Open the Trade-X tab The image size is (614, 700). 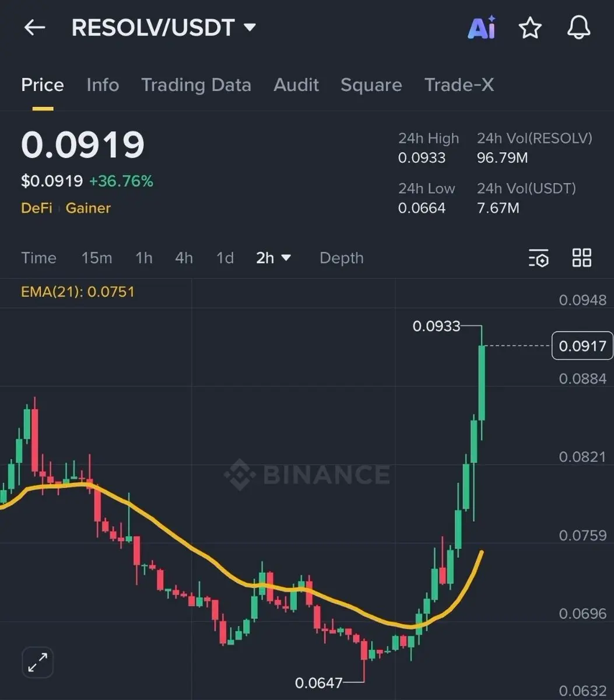pyautogui.click(x=459, y=85)
